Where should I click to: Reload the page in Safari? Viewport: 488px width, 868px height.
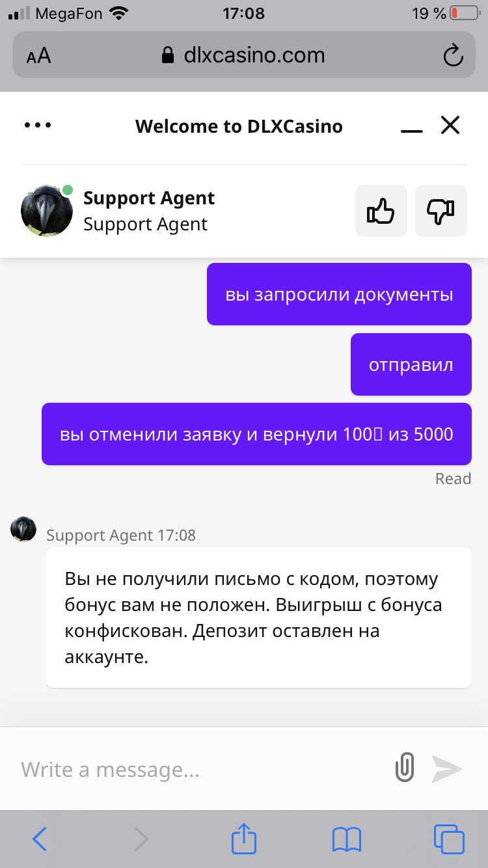[x=453, y=55]
